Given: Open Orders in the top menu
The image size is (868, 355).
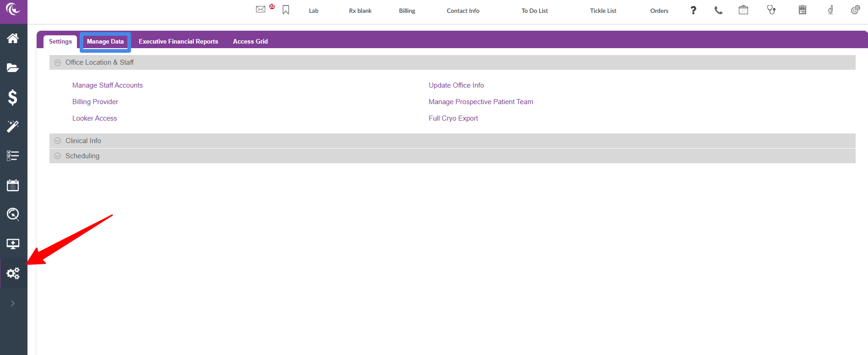Looking at the screenshot, I should point(659,11).
